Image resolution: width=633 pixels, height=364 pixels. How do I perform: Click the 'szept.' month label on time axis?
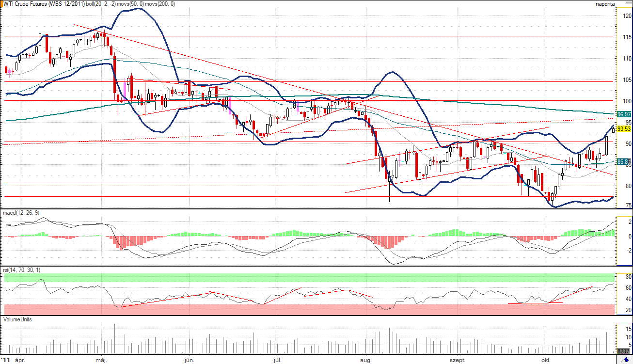[x=458, y=360]
